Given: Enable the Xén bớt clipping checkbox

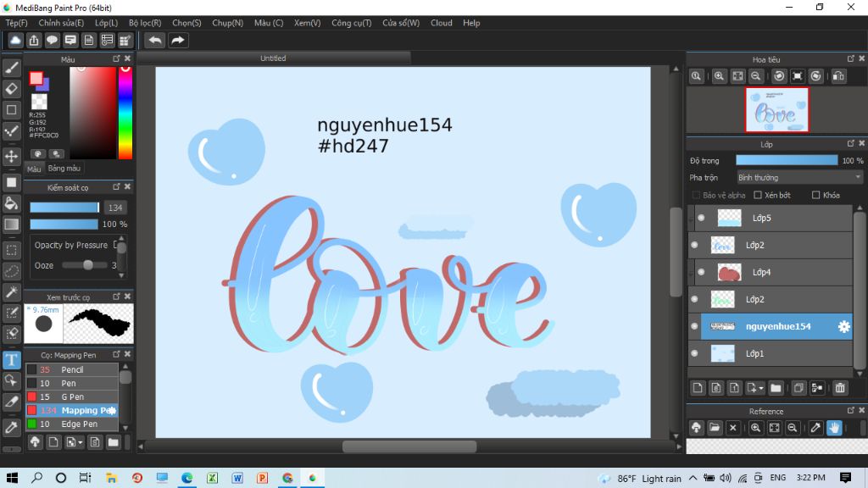Looking at the screenshot, I should [758, 196].
